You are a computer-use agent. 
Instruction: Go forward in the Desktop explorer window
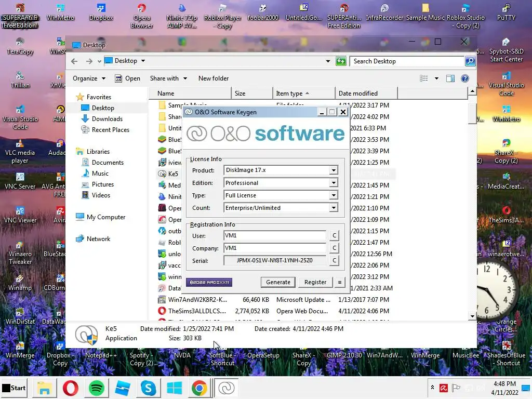pyautogui.click(x=89, y=61)
